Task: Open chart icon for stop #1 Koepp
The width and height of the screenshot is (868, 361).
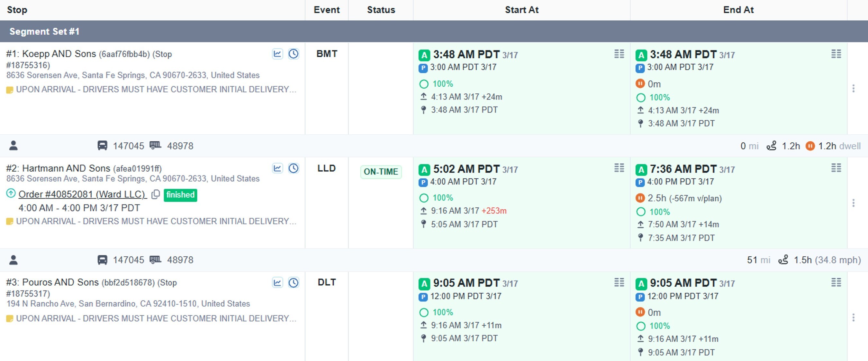Action: pyautogui.click(x=277, y=54)
